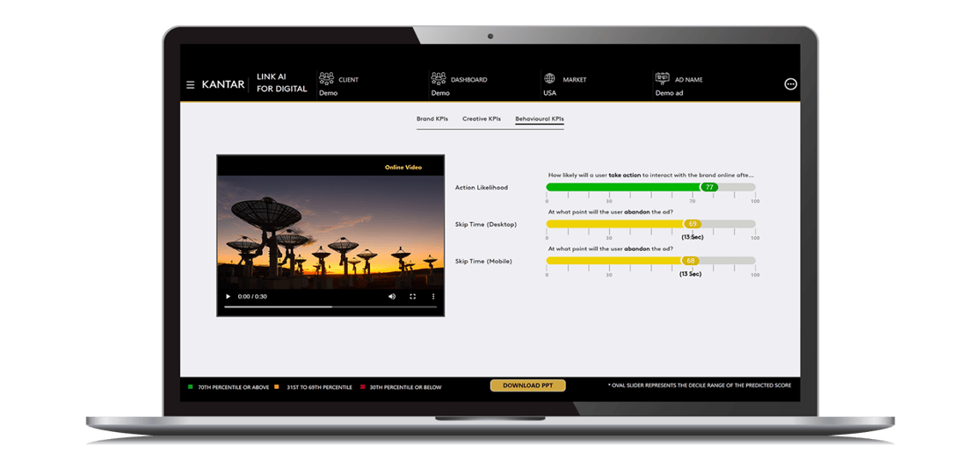Click the Skip Time (Mobile) label
The height and width of the screenshot is (468, 980).
(483, 261)
